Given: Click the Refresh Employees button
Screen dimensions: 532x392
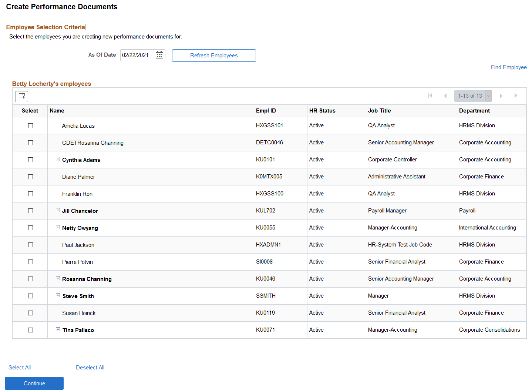Looking at the screenshot, I should point(214,55).
